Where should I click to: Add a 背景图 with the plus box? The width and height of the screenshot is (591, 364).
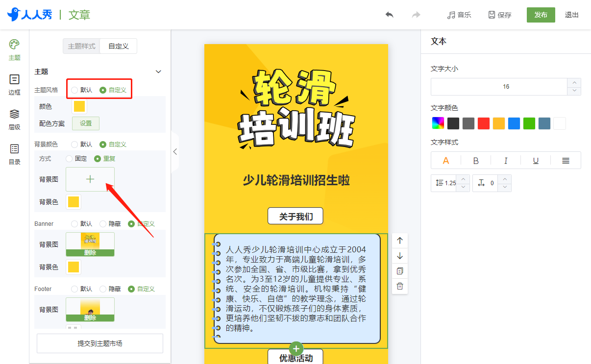point(90,179)
